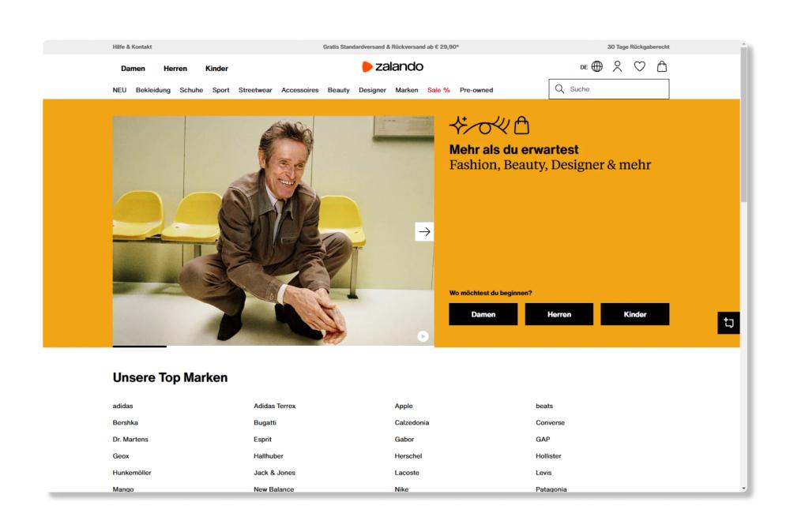Viewport: 790px width, 532px height.
Task: Click the Dr. Martens brand link
Action: click(130, 439)
